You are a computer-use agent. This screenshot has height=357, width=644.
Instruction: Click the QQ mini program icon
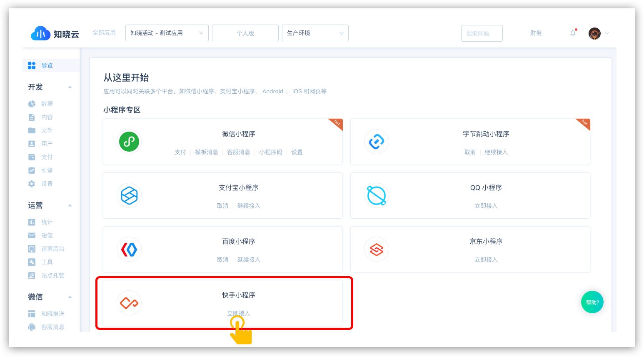[x=377, y=195]
